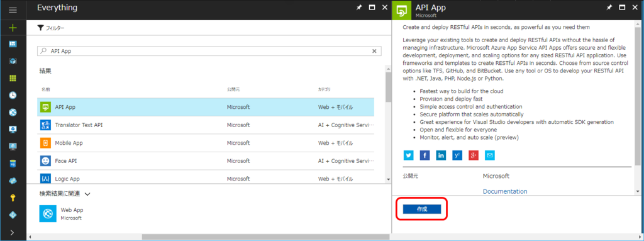644x241 pixels.
Task: Open App Services globe icon in sidebar
Action: click(13, 112)
